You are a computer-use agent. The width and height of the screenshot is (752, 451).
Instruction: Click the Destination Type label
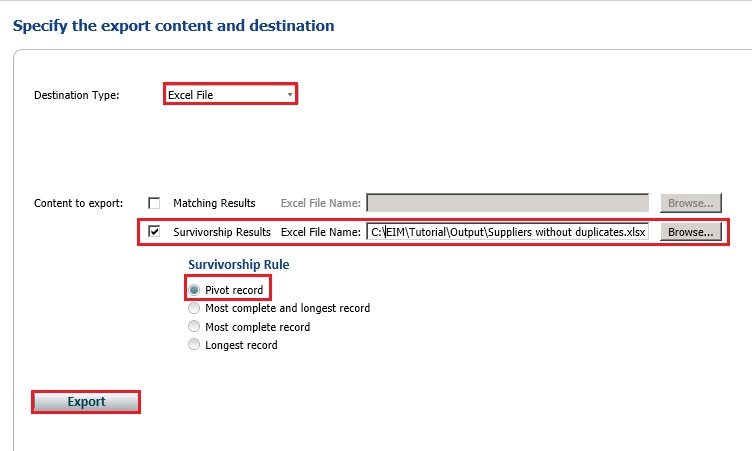tap(76, 95)
